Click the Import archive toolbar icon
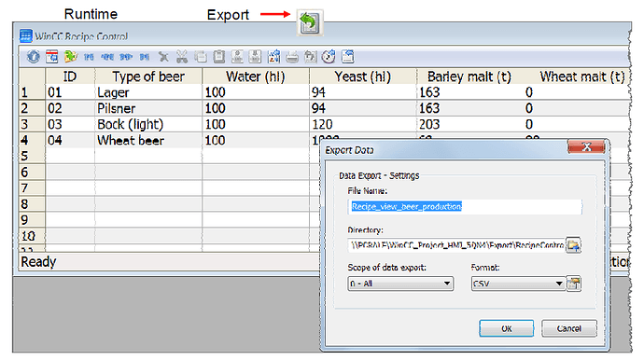644x360 pixels. click(273, 56)
